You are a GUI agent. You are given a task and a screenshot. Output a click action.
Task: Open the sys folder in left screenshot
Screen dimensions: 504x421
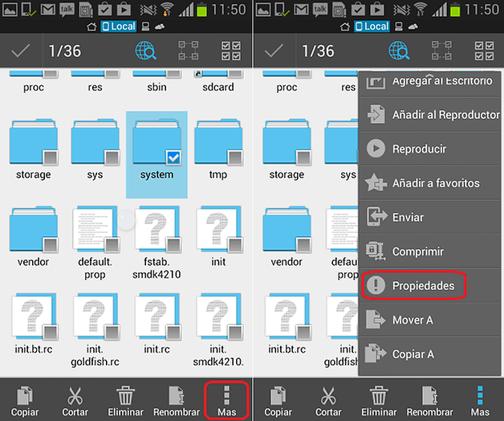click(x=96, y=141)
